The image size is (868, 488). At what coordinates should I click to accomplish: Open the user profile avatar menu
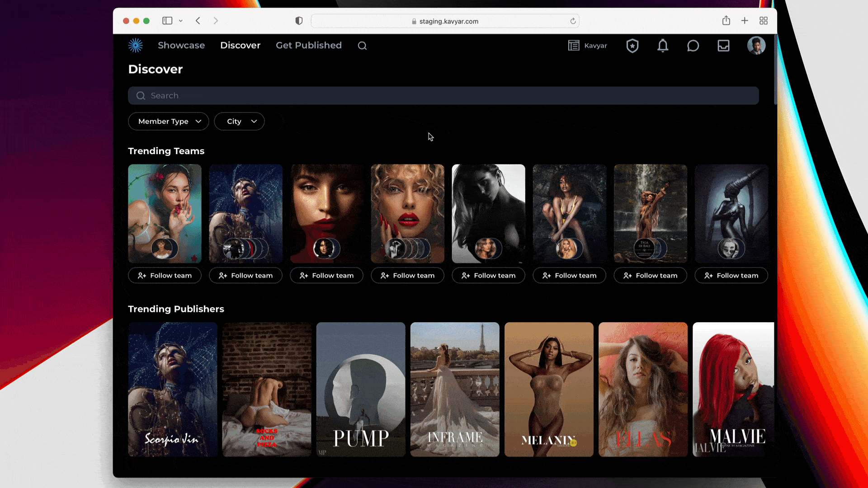(x=756, y=46)
